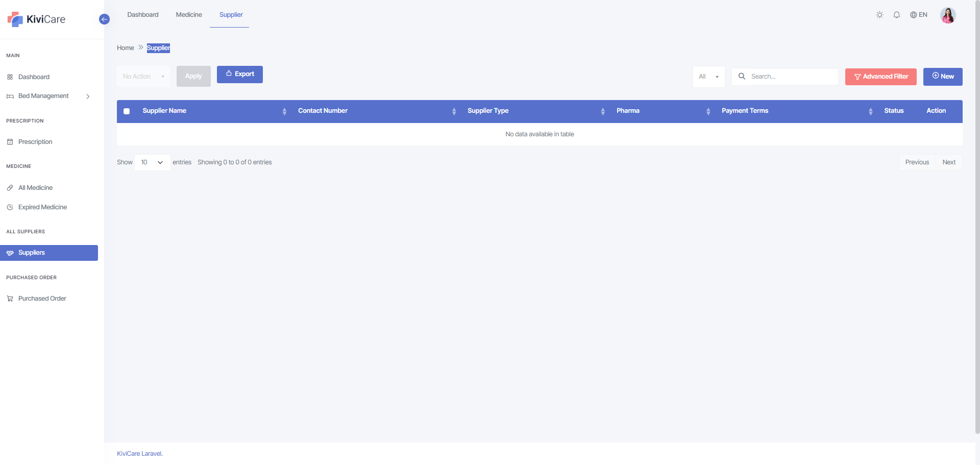Image resolution: width=980 pixels, height=465 pixels.
Task: Sort by Supplier Name column arrows
Action: click(x=284, y=111)
